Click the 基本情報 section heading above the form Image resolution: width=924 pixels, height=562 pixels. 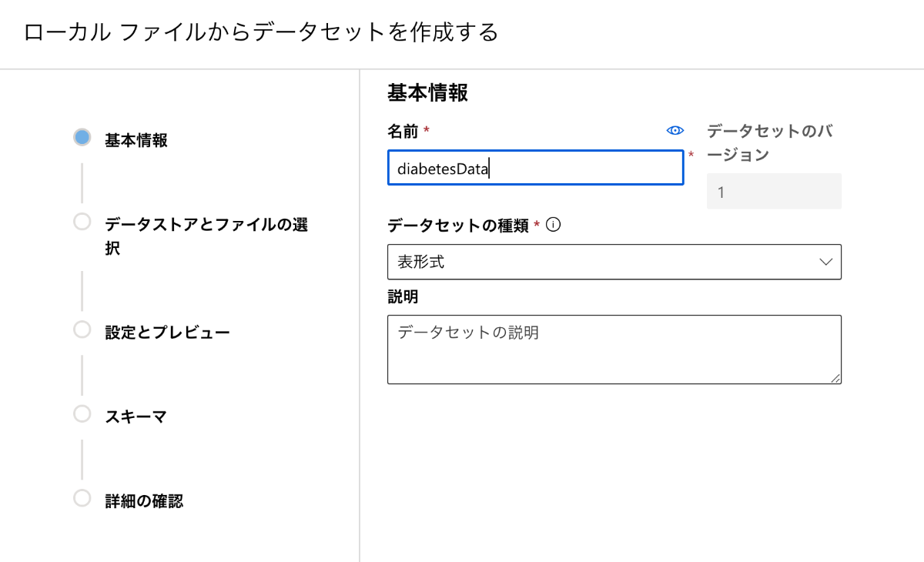[427, 93]
